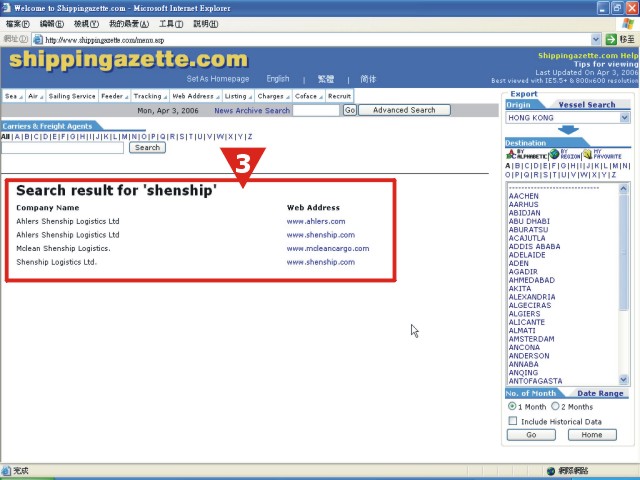
Task: Select the 1 Month radio button
Action: pyautogui.click(x=512, y=406)
